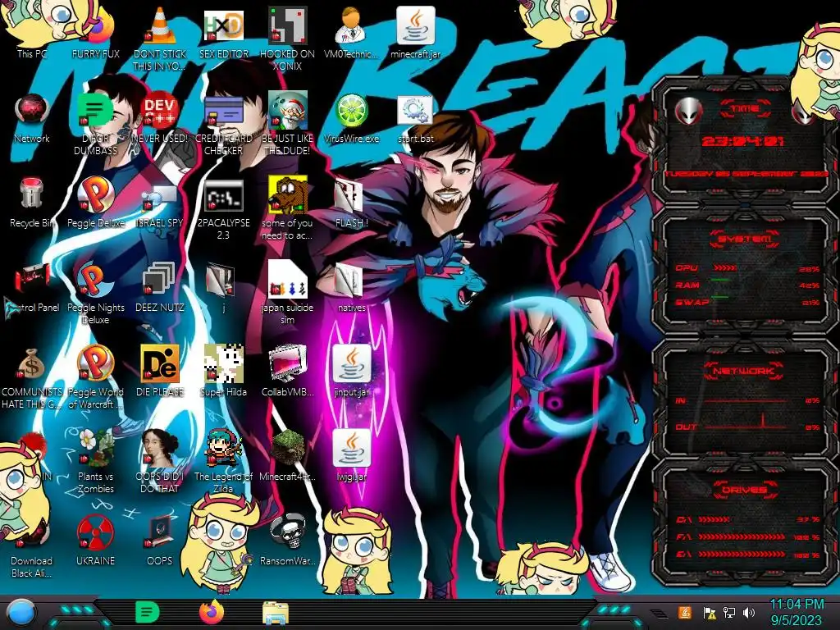Click the DRIVES widget header

point(745,489)
